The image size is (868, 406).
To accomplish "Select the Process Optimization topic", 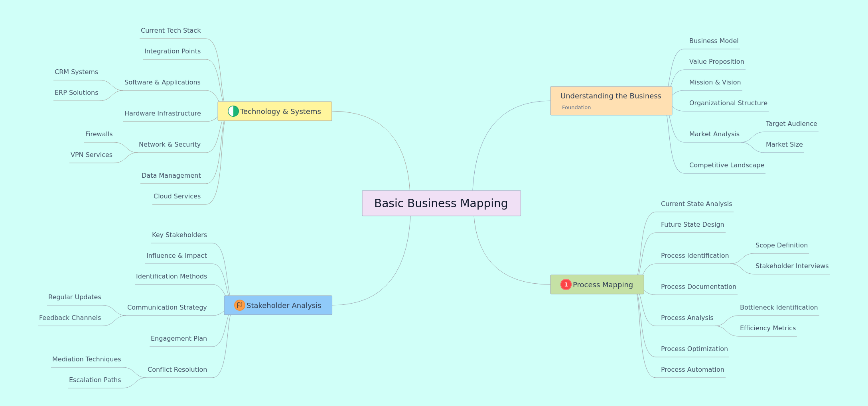I will (x=694, y=349).
